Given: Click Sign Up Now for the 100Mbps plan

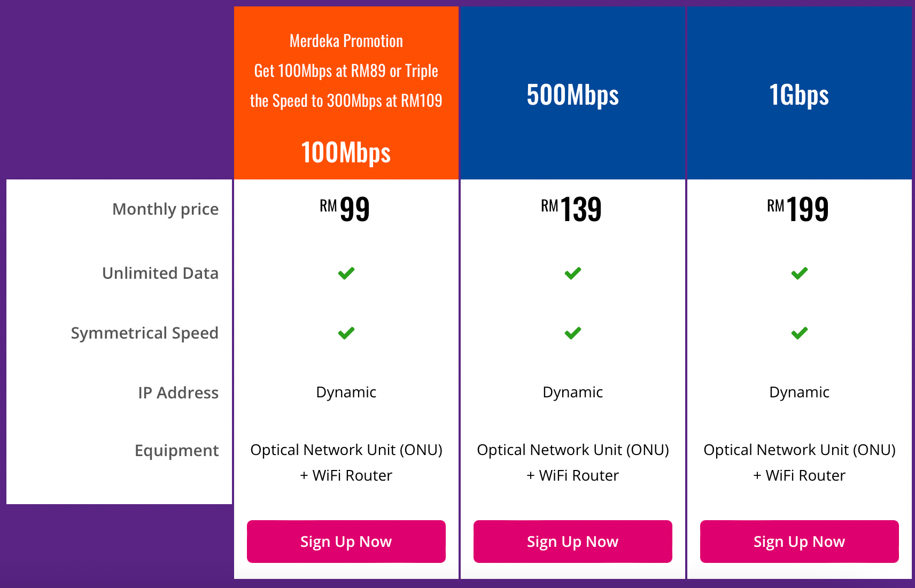Looking at the screenshot, I should [346, 541].
